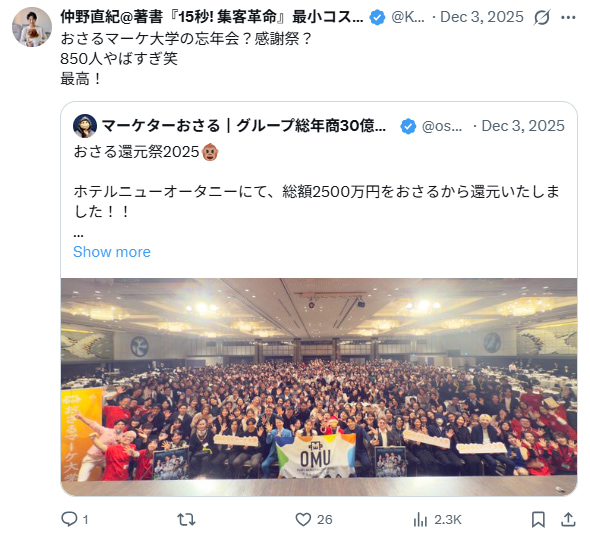Click マーケターおさる's verified badge

(x=408, y=126)
